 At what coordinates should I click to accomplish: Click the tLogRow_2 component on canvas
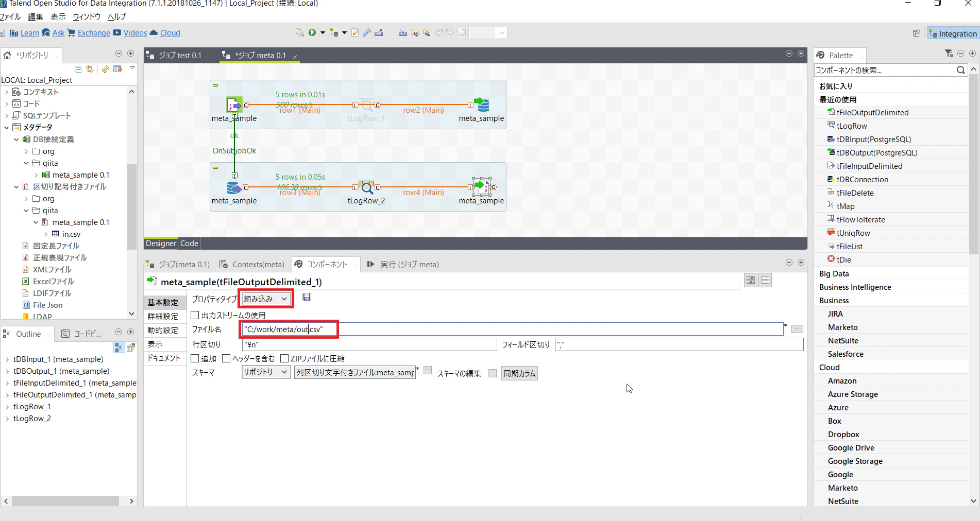tap(366, 187)
